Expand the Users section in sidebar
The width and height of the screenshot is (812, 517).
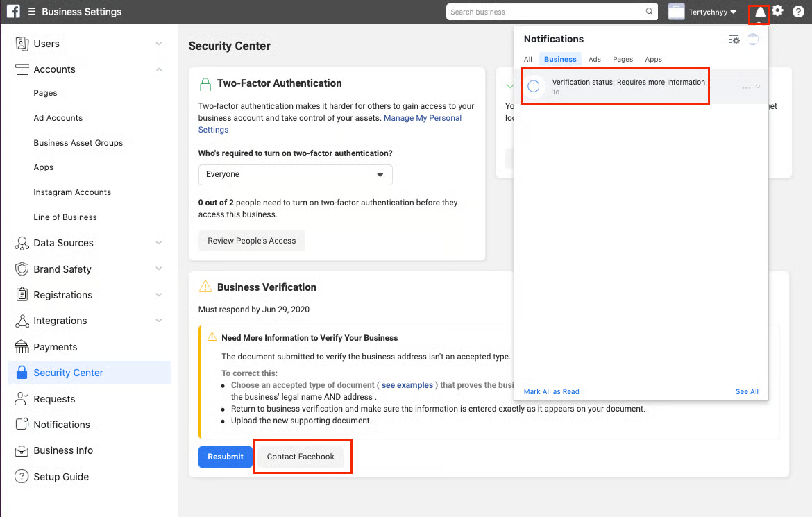point(159,44)
